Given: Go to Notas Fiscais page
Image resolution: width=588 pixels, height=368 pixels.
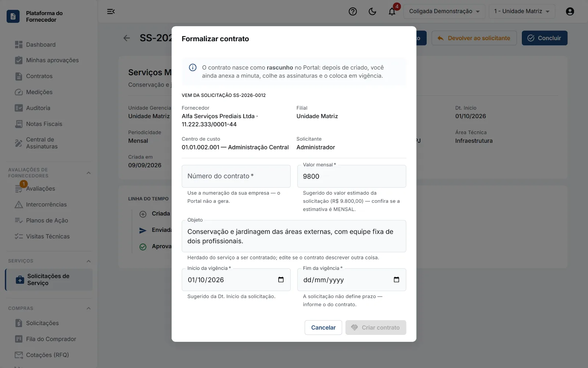Looking at the screenshot, I should pyautogui.click(x=49, y=124).
